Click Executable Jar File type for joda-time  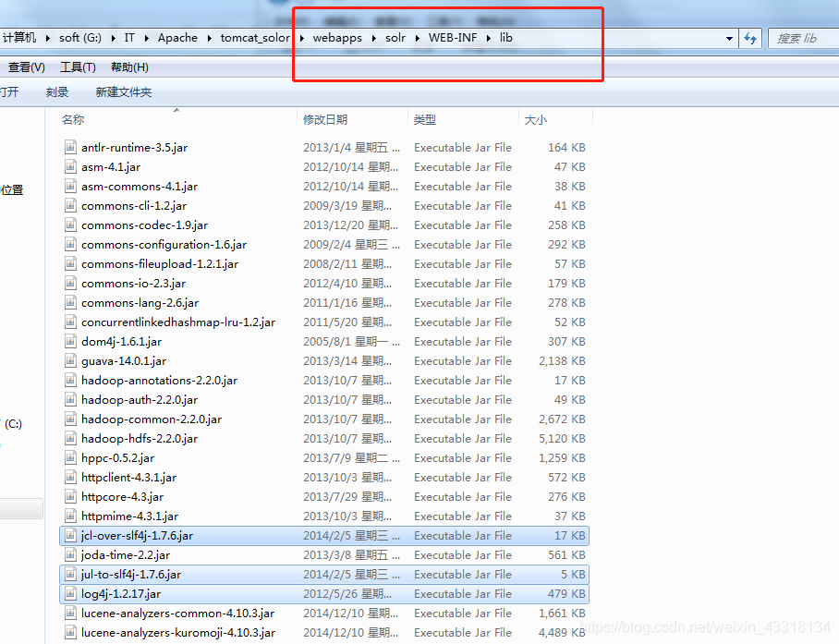pyautogui.click(x=463, y=554)
